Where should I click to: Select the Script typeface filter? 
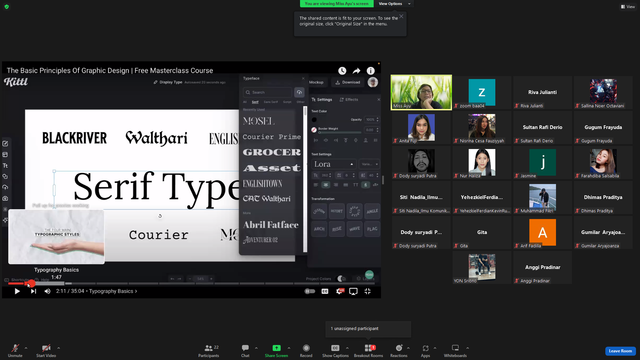tap(287, 102)
